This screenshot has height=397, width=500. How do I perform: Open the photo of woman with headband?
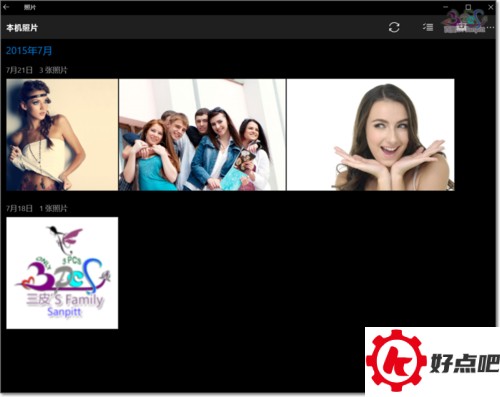pyautogui.click(x=62, y=135)
